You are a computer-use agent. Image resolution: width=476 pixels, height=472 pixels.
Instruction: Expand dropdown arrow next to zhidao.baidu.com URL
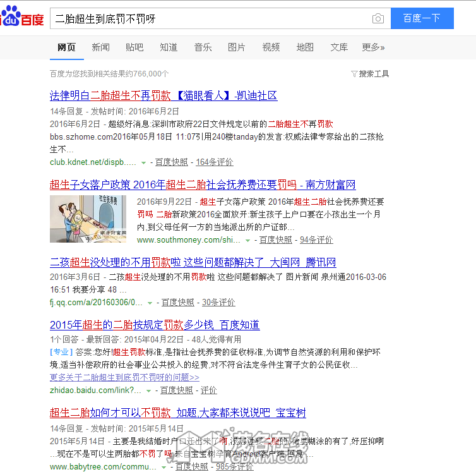pyautogui.click(x=148, y=391)
